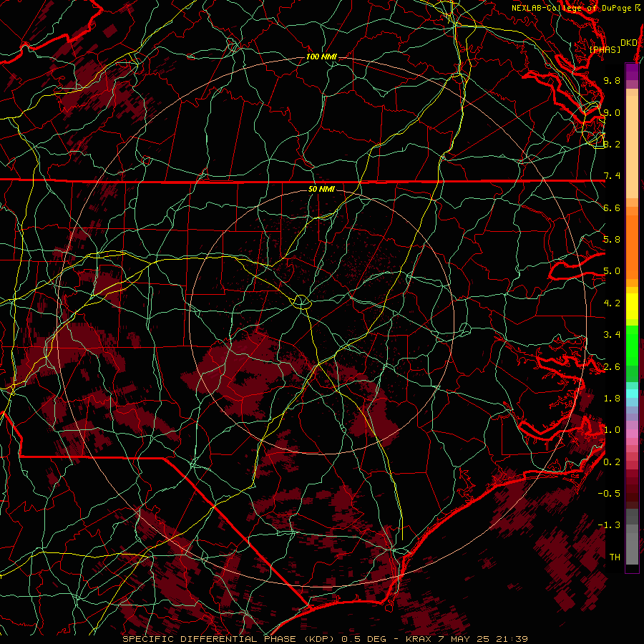Image resolution: width=644 pixels, height=644 pixels.
Task: Click the 4.2 scale value label
Action: (612, 303)
